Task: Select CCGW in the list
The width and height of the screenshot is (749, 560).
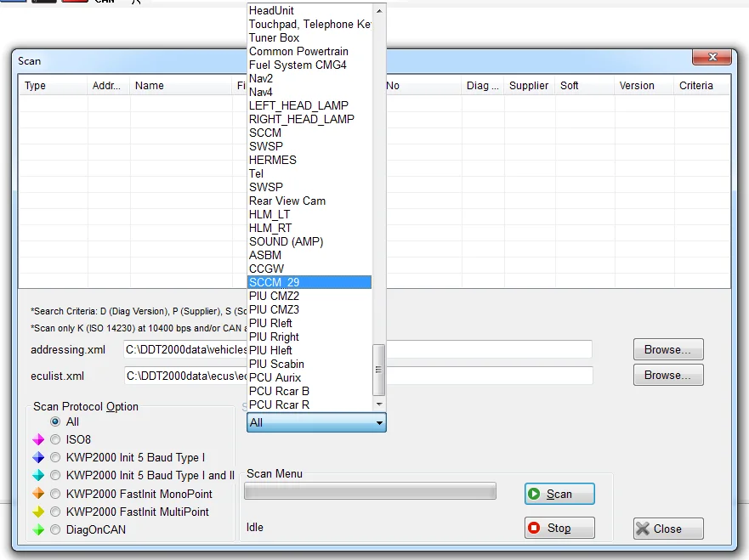Action: pos(309,269)
